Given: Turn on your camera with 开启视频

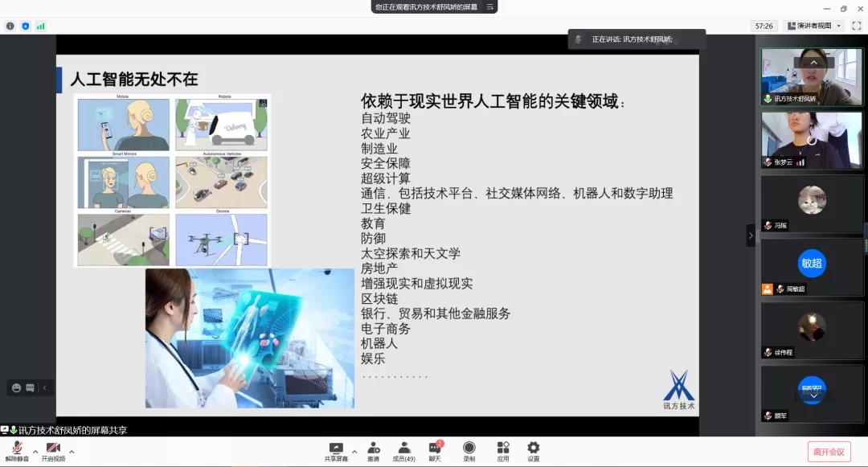Looking at the screenshot, I should [x=52, y=449].
